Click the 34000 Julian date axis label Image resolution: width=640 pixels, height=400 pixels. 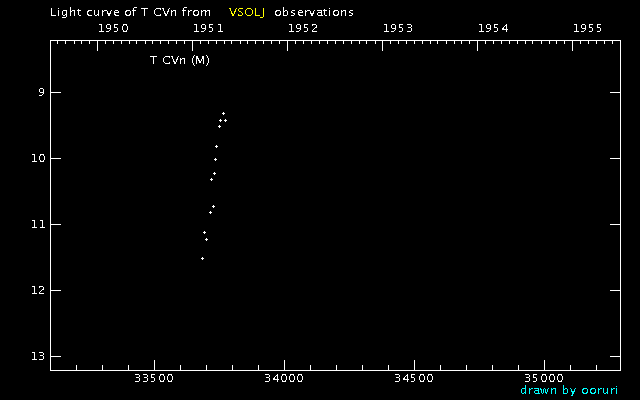[x=283, y=379]
